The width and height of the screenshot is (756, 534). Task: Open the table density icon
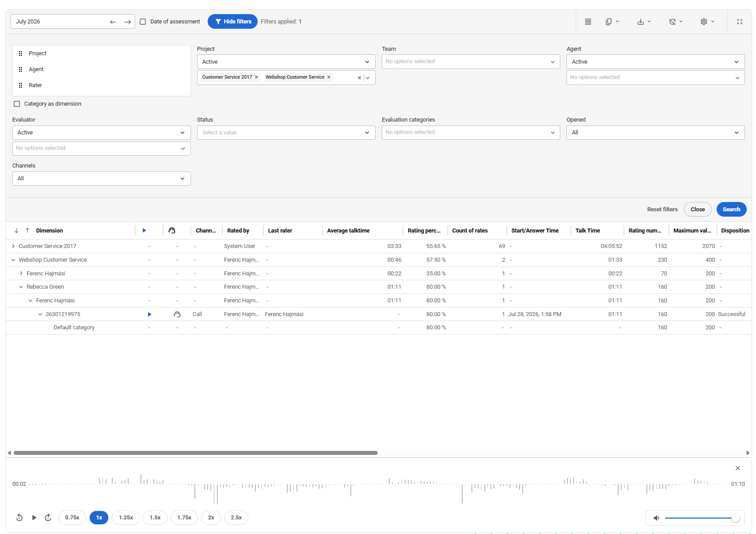[588, 22]
